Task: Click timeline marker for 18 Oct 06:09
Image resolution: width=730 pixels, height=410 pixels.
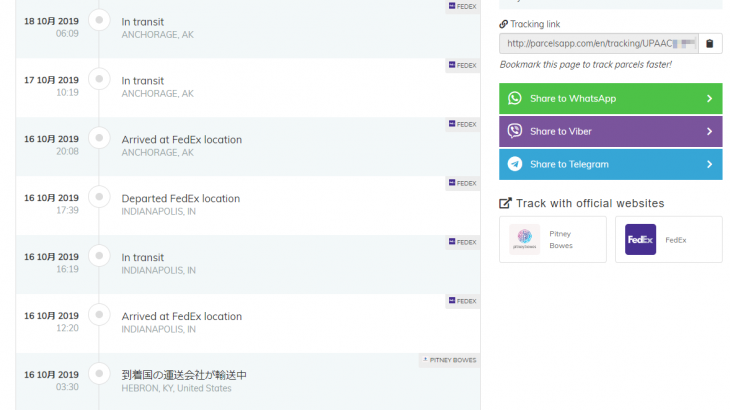Action: tap(99, 20)
